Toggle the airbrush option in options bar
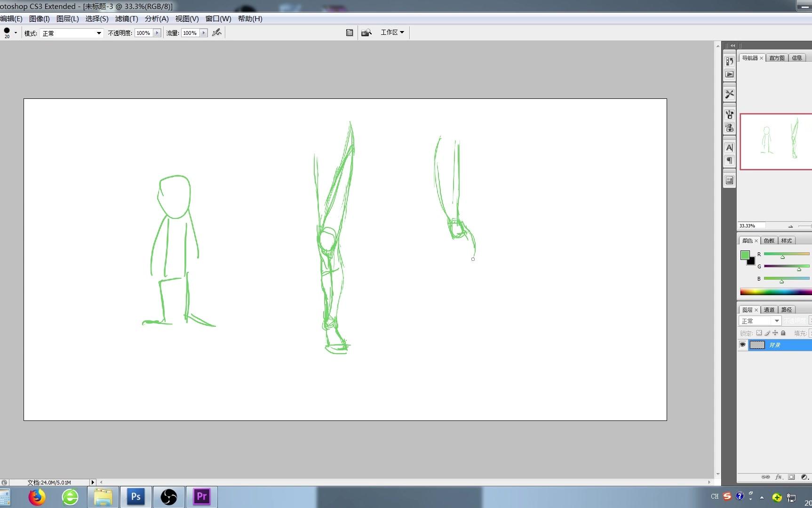This screenshot has width=812, height=508. point(216,32)
